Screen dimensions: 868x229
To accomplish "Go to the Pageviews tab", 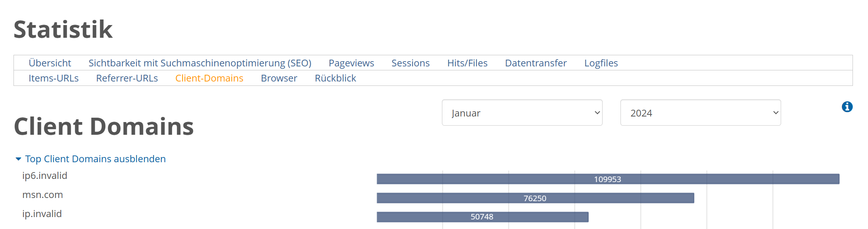I will (x=351, y=63).
